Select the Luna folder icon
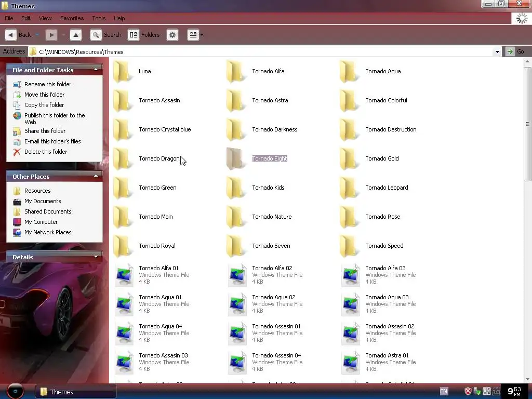Screen dimensions: 532x399 [122, 71]
